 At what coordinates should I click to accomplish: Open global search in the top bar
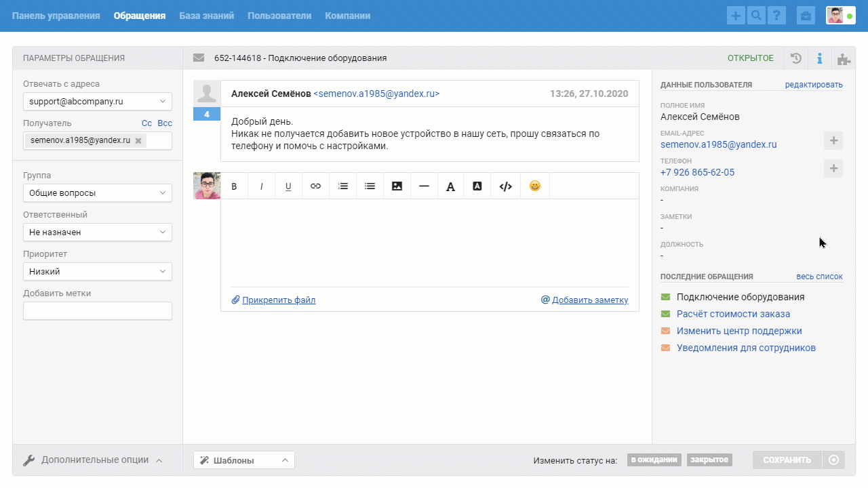click(756, 14)
